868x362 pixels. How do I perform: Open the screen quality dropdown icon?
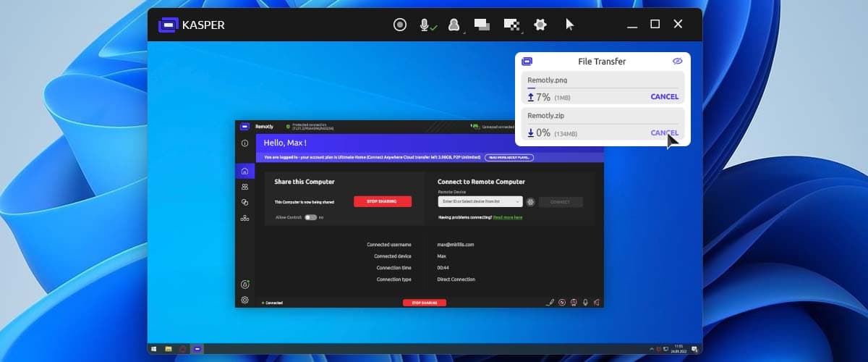(x=511, y=25)
